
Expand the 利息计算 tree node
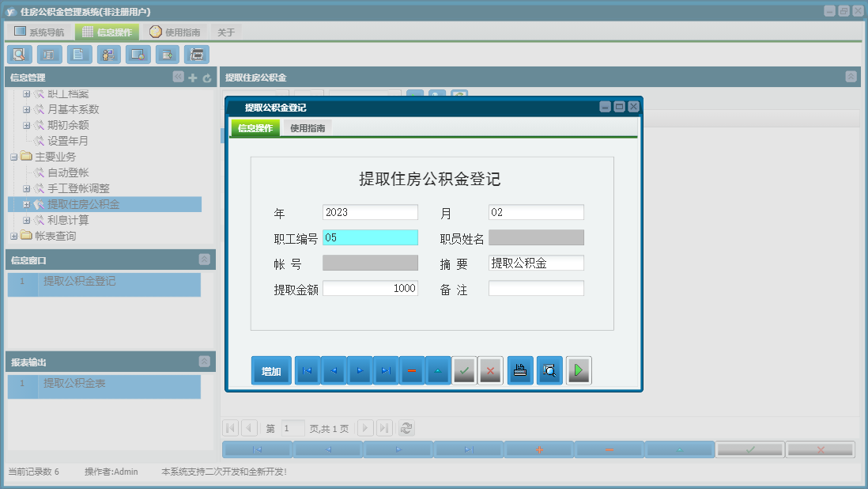[x=25, y=220]
